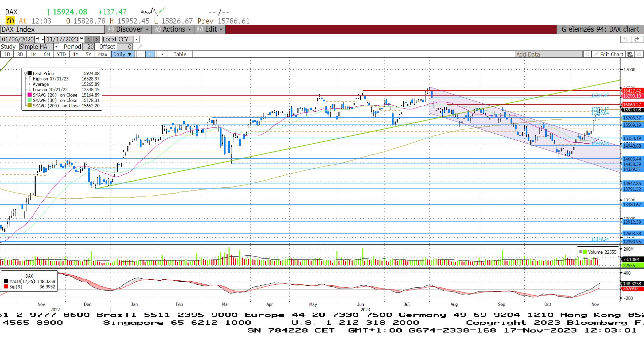The image size is (644, 349).
Task: Click the Add Data input box
Action: pos(549,54)
